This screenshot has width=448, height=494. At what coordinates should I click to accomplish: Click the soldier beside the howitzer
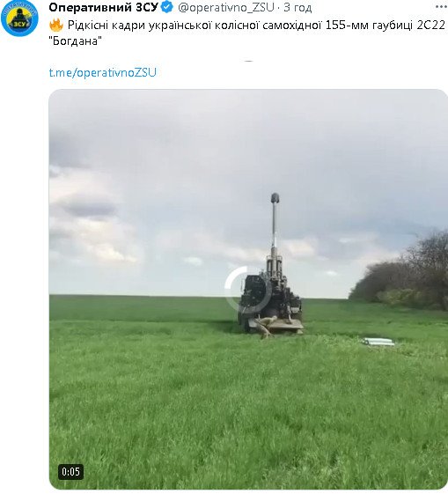pyautogui.click(x=266, y=327)
